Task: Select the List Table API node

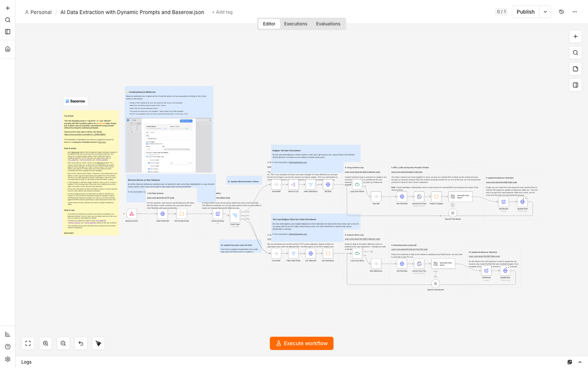Action: pyautogui.click(x=311, y=254)
